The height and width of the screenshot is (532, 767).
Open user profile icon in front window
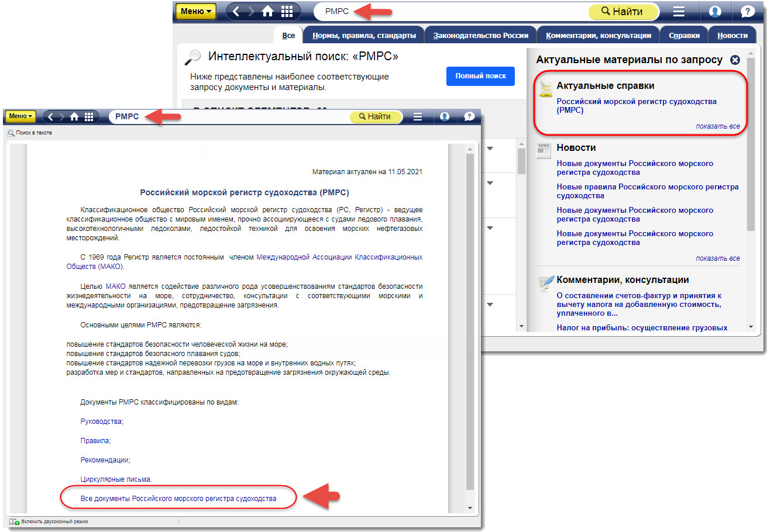[445, 116]
